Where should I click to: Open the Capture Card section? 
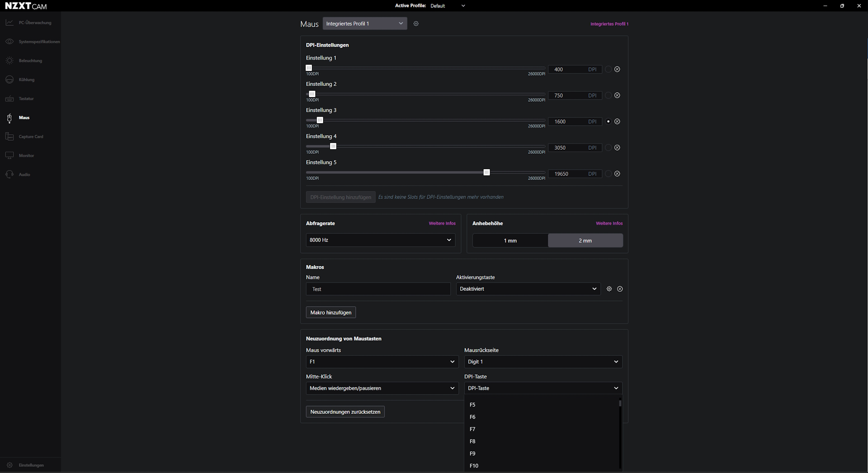pos(31,137)
